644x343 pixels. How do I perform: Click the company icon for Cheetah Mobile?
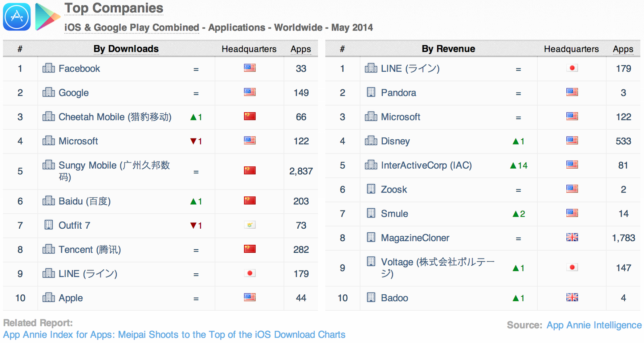[x=49, y=116]
